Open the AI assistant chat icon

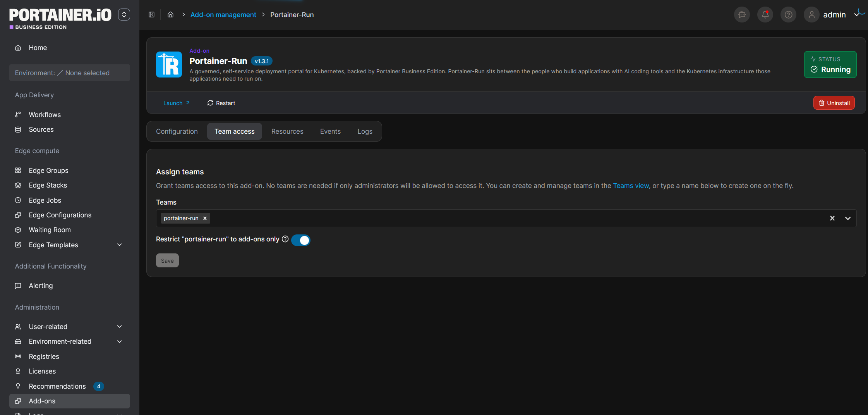(x=742, y=15)
